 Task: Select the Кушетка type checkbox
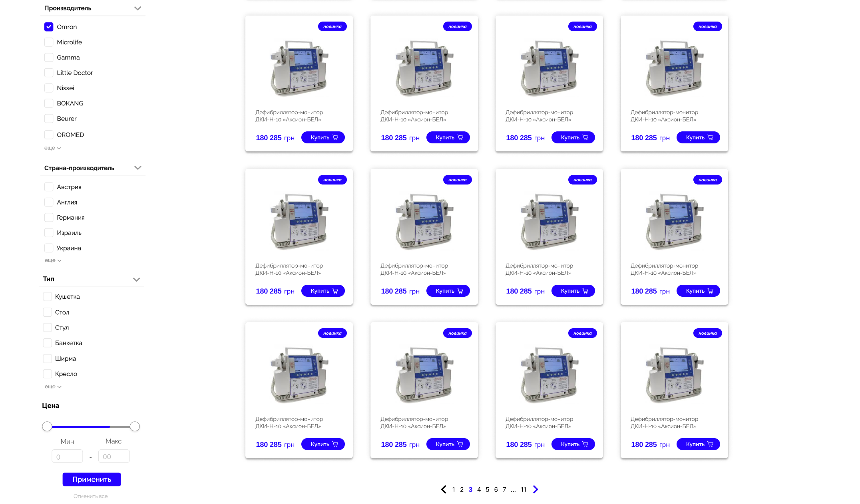[x=47, y=296]
